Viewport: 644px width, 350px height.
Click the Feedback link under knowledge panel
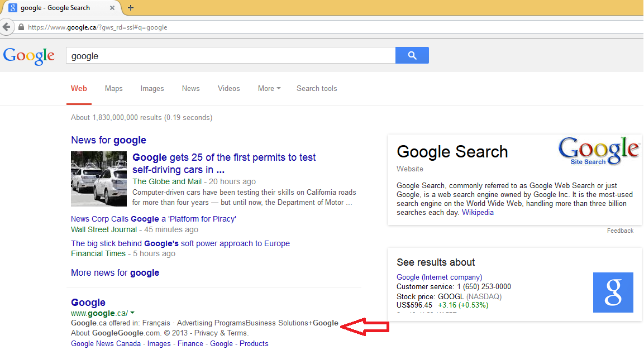pos(620,231)
